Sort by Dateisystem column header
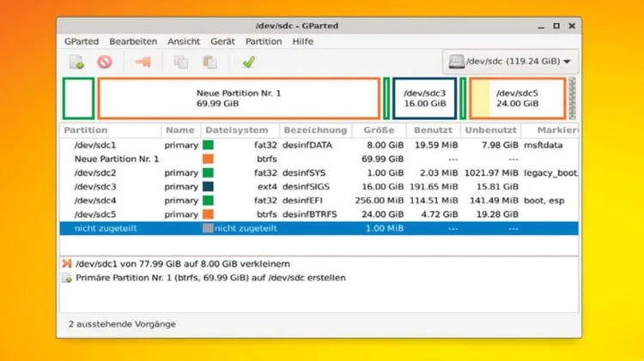This screenshot has width=644, height=361. pyautogui.click(x=240, y=130)
